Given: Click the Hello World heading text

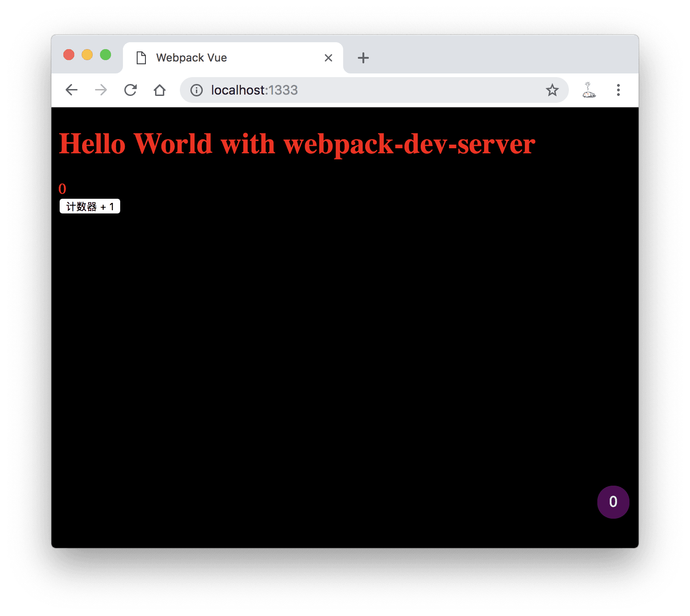Looking at the screenshot, I should pos(297,144).
